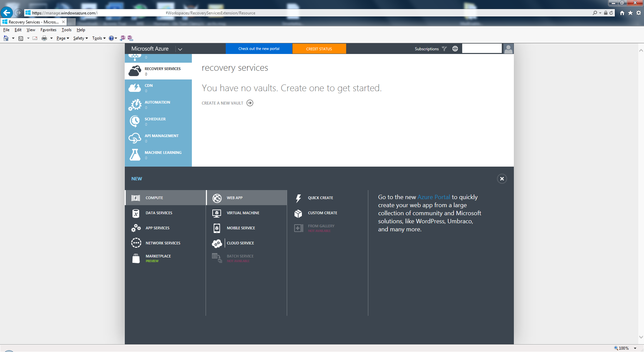Click the subscriptions filter funnel icon
The image size is (644, 352).
444,49
